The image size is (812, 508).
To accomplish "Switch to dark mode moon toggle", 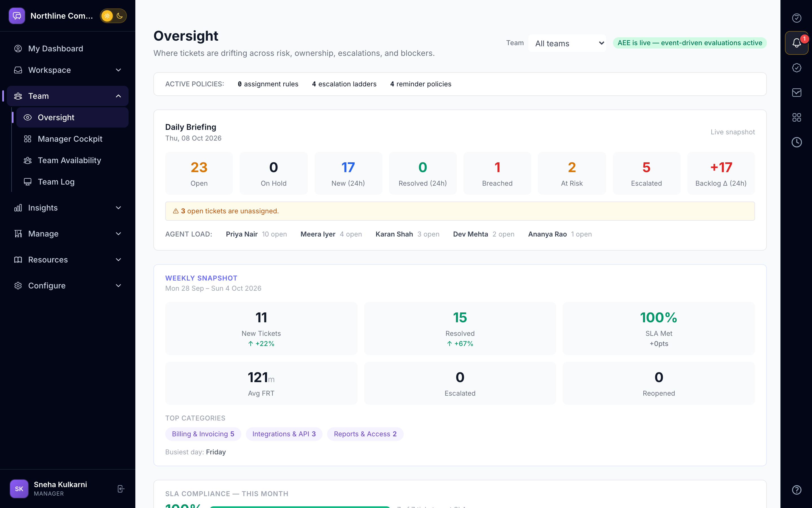I will [x=120, y=16].
